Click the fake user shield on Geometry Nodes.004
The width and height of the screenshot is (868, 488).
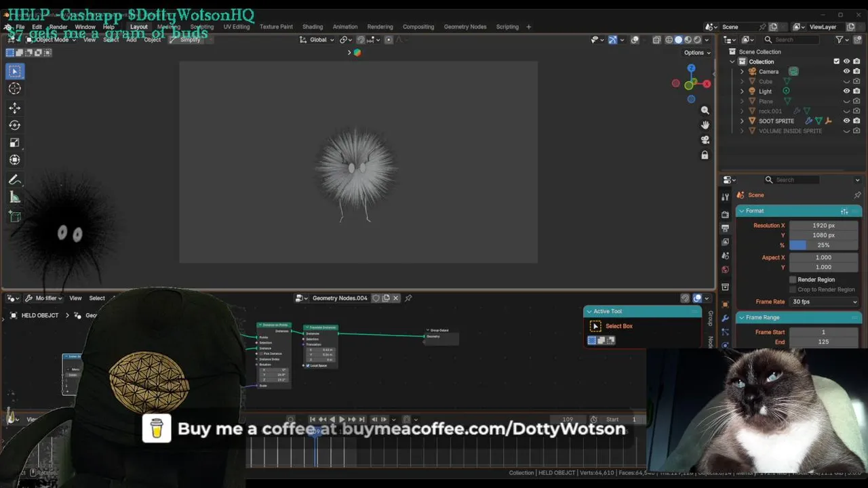(376, 298)
